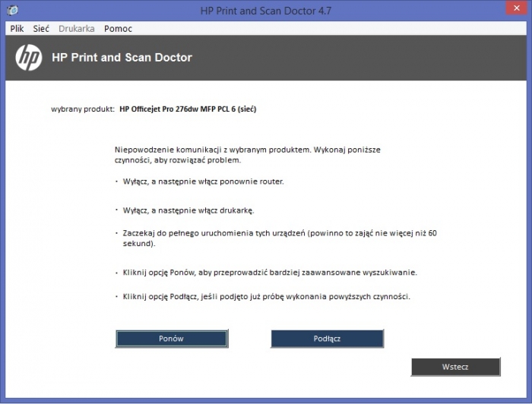
Task: Close the HP Print and Scan Doctor window
Action: [x=516, y=8]
